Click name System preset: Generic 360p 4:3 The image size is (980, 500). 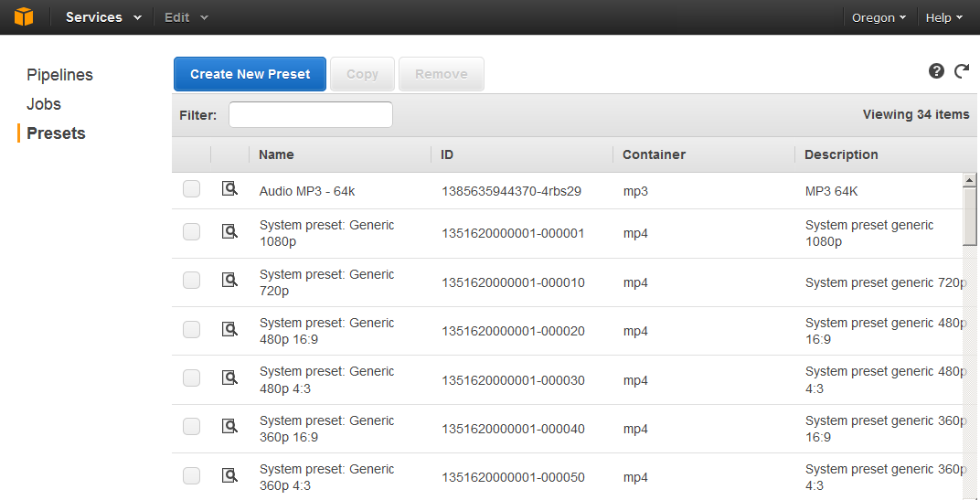[327, 477]
